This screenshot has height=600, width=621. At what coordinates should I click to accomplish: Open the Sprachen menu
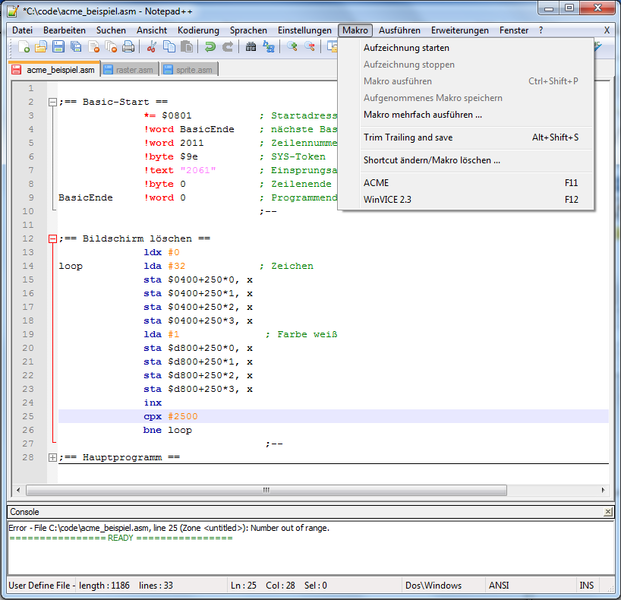(248, 30)
